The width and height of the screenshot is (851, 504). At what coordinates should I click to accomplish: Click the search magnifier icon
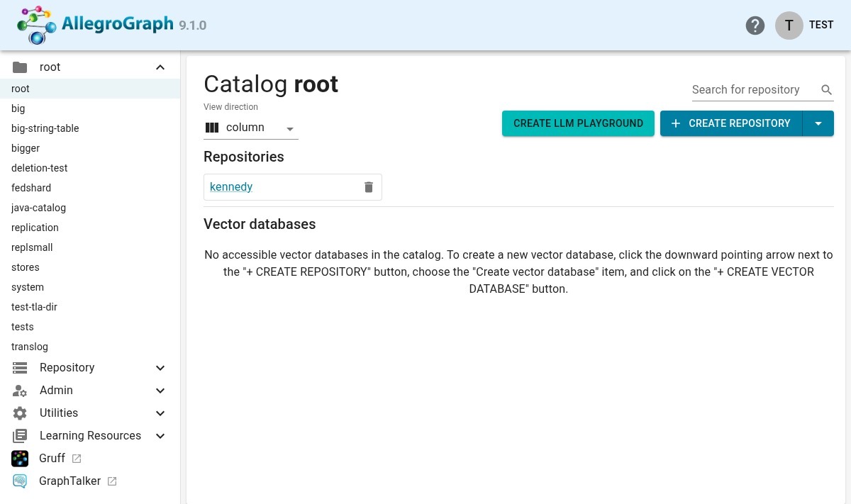coord(827,90)
